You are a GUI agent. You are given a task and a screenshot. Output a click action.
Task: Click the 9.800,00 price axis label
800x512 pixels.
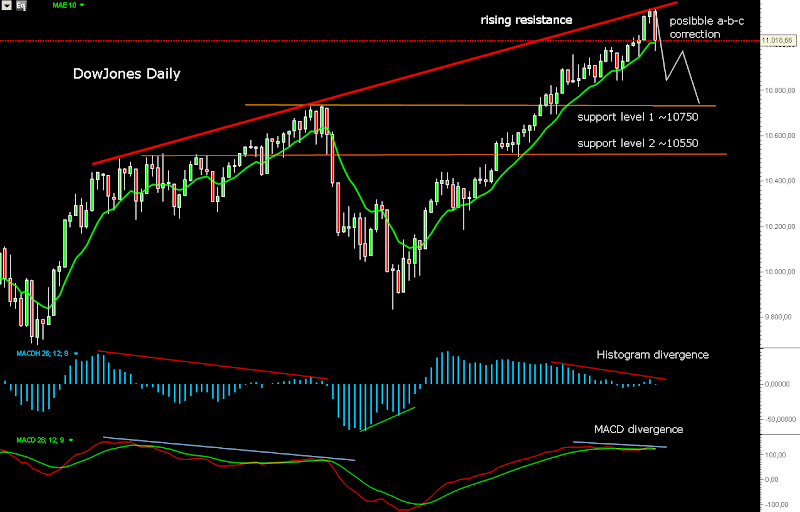pos(779,317)
